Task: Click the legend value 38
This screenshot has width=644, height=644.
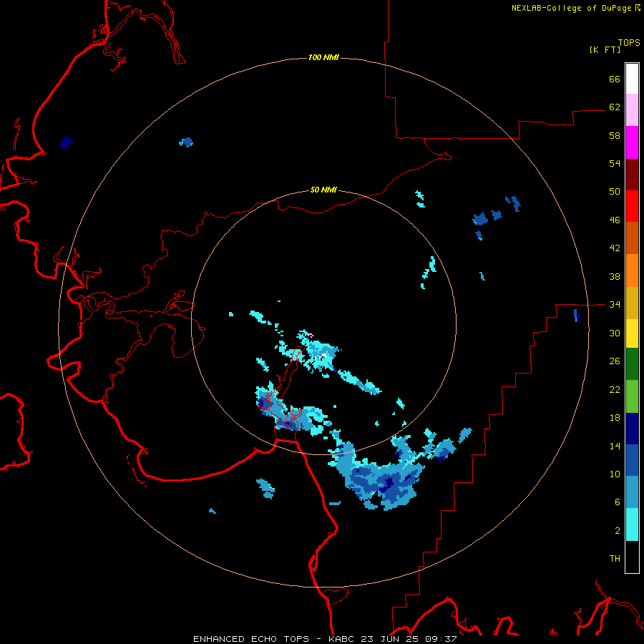Action: click(615, 276)
